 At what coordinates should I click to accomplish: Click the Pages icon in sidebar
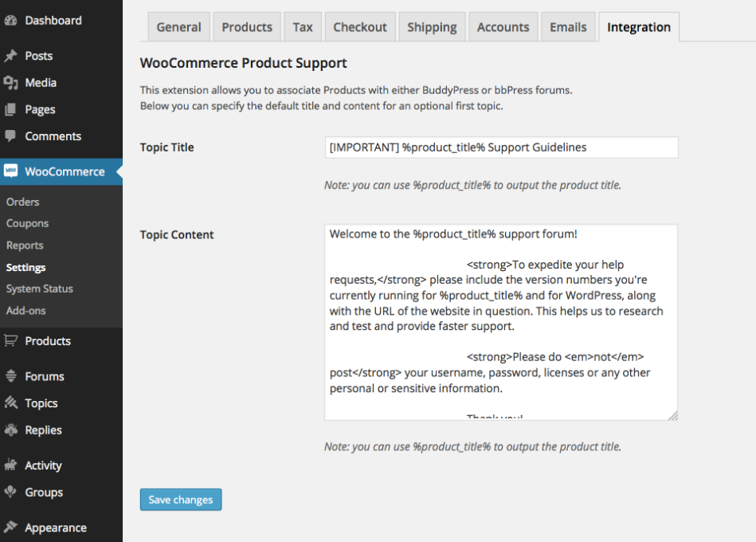coord(10,110)
